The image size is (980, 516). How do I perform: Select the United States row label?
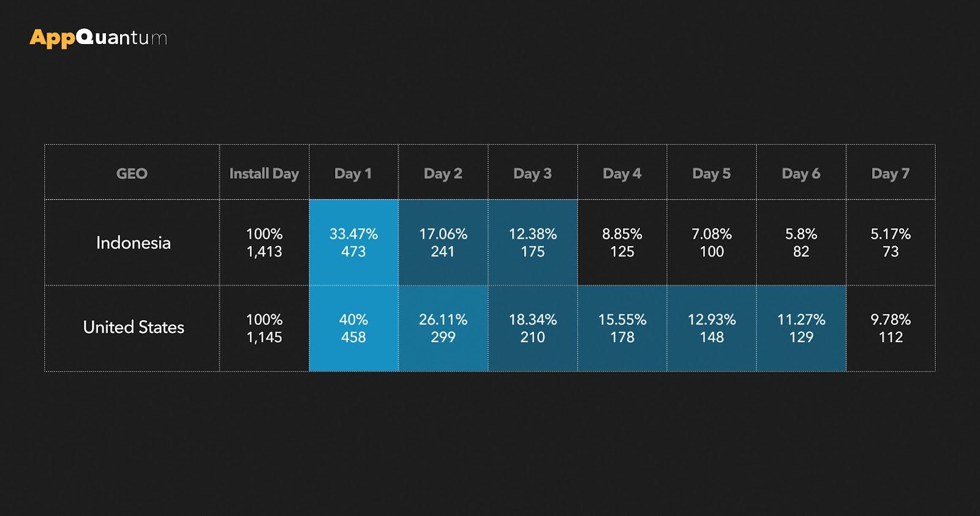[x=134, y=327]
